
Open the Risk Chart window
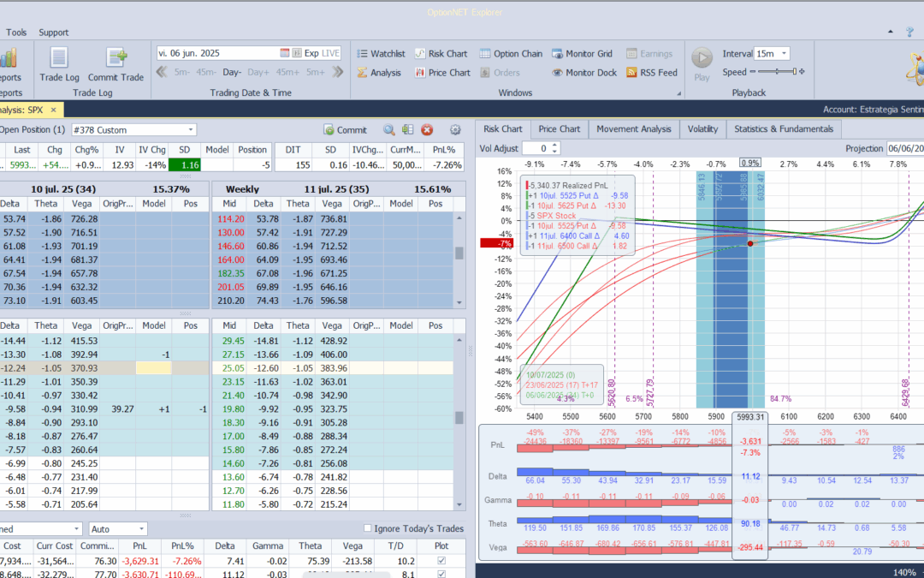441,54
